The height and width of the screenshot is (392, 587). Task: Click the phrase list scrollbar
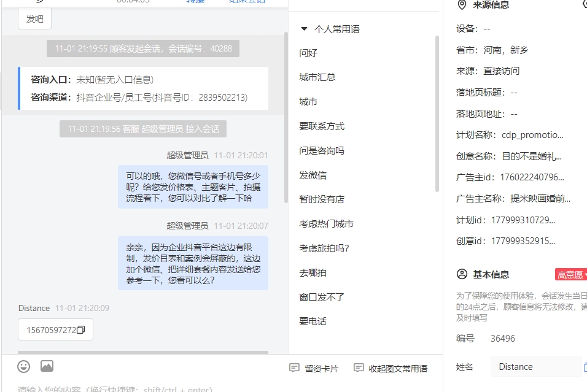[x=437, y=113]
